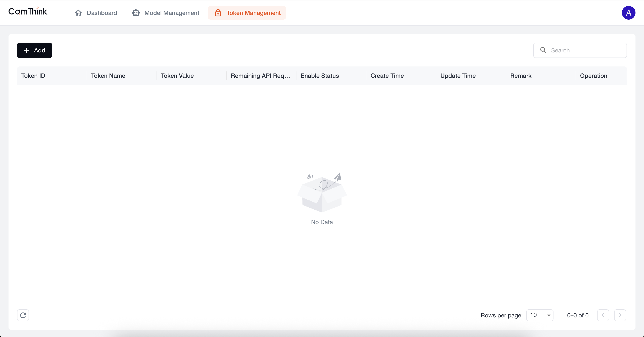Click the plus icon inside the Add button
This screenshot has height=337, width=644.
click(26, 50)
